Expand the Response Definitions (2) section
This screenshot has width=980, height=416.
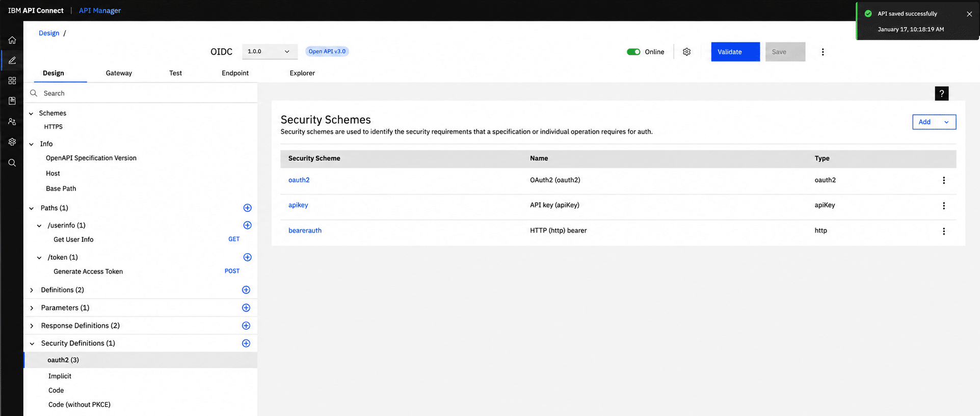(x=32, y=326)
